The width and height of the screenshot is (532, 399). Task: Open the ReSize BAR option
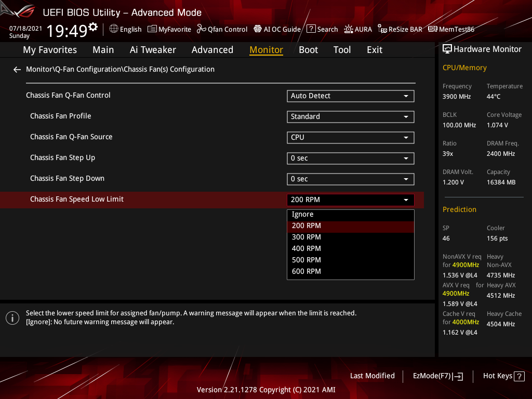click(x=400, y=29)
